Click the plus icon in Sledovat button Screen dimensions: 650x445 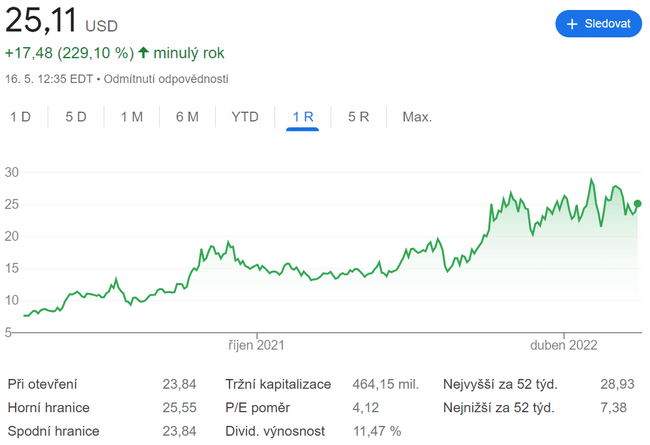[572, 24]
